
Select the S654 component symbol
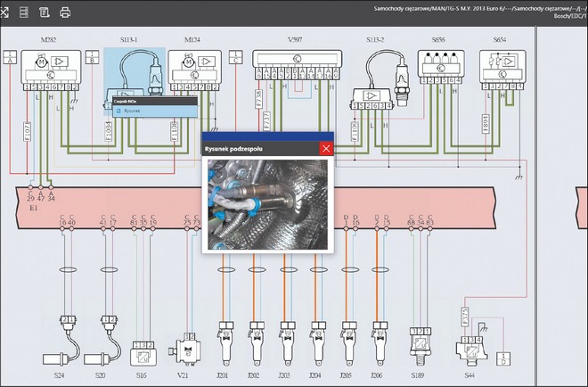[500, 65]
